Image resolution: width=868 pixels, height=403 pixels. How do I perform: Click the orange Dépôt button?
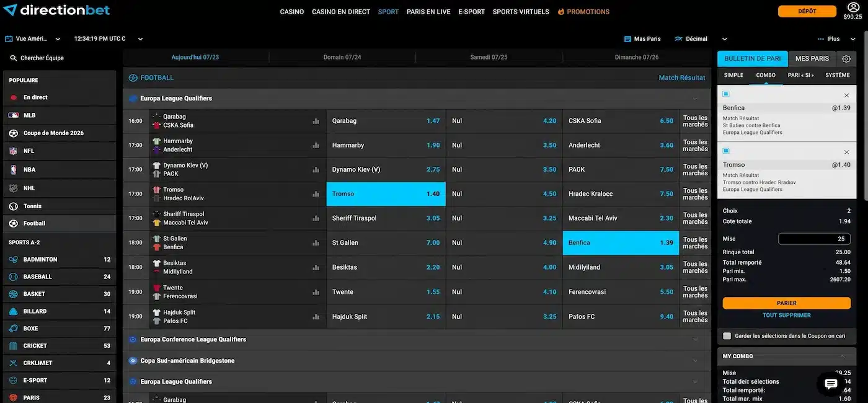point(807,11)
